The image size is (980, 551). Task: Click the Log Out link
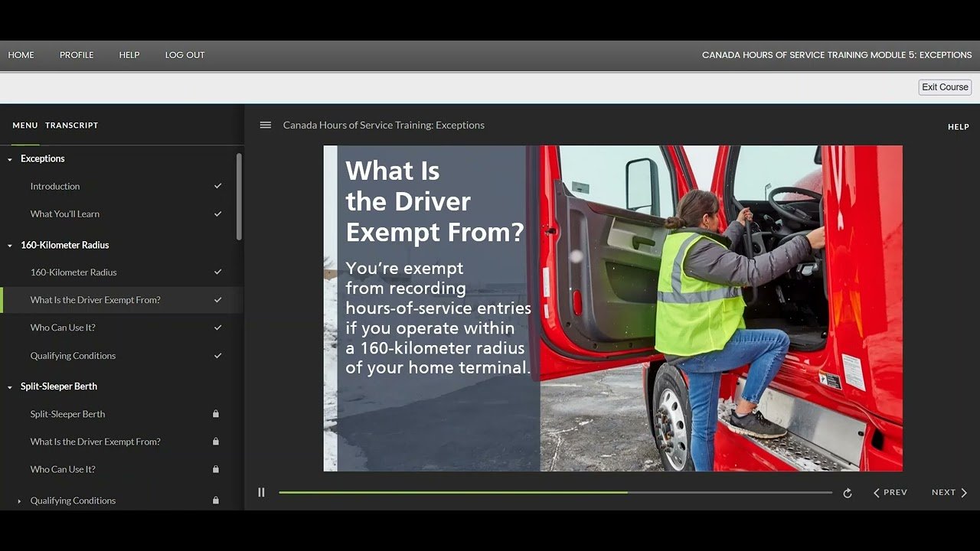(x=185, y=55)
